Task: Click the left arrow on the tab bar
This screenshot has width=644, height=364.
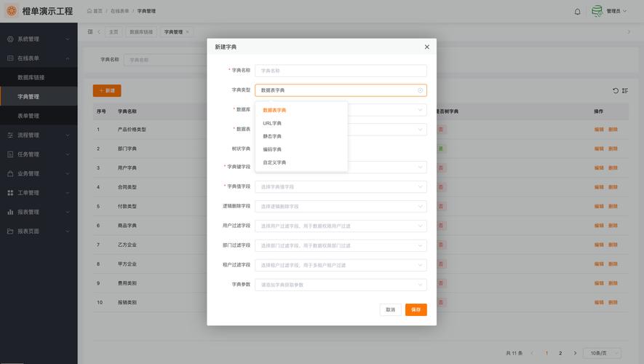Action: (99, 31)
